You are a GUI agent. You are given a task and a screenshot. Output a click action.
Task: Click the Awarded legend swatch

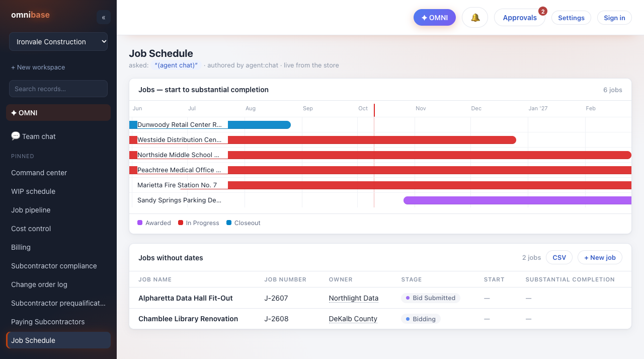click(140, 223)
